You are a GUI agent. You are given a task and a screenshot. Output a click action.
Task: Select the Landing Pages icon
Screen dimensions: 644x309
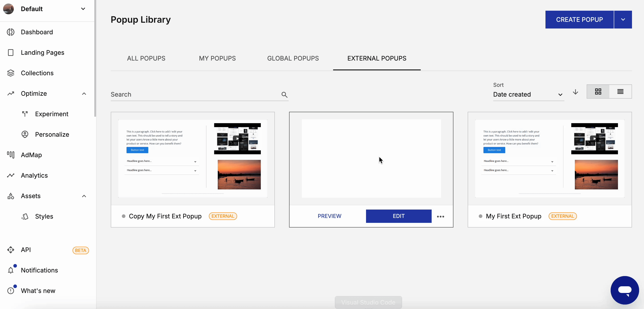point(11,53)
